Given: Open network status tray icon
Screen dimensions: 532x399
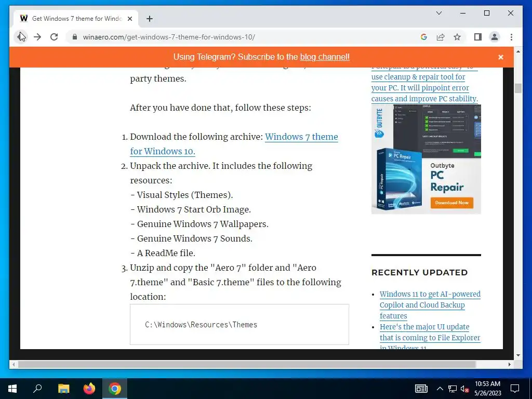Looking at the screenshot, I should 453,389.
